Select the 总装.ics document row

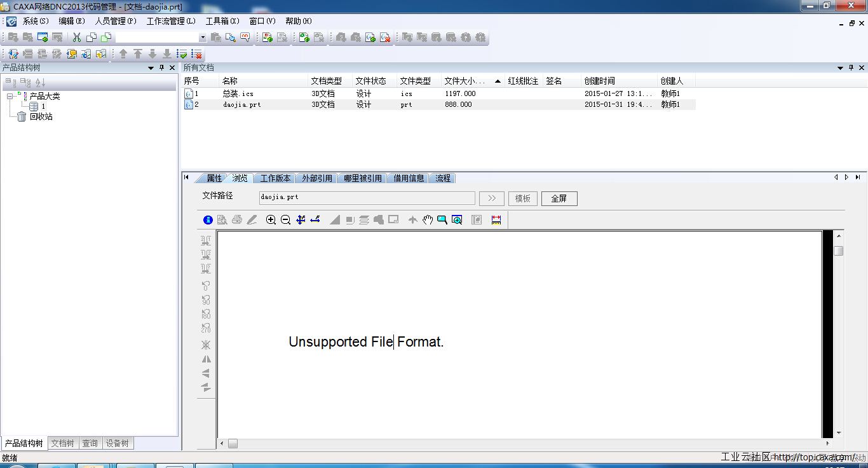click(x=238, y=93)
